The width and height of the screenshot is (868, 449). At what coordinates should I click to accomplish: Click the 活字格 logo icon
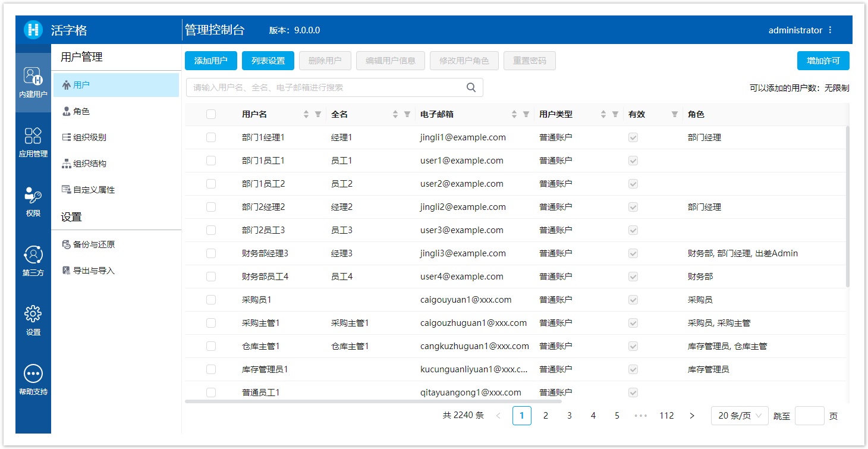point(33,30)
